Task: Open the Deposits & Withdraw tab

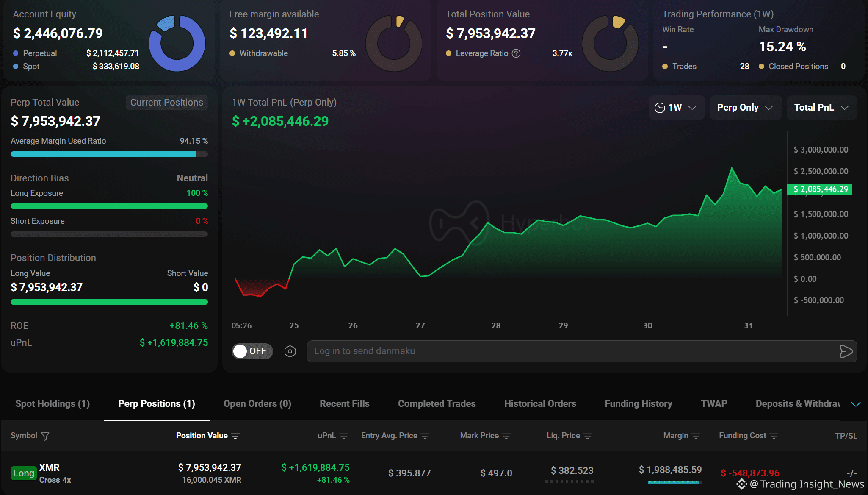Action: (x=798, y=404)
